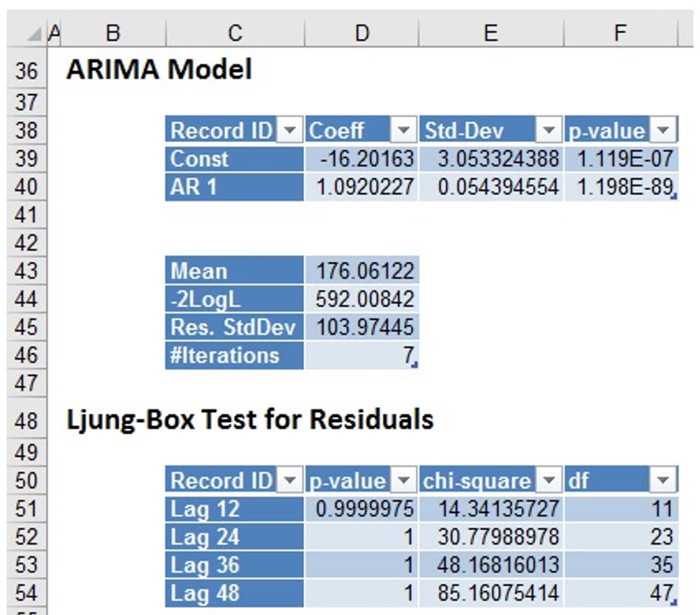Image resolution: width=700 pixels, height=615 pixels.
Task: Expand the Ljung-Box p-value filter dropdown
Action: click(404, 481)
